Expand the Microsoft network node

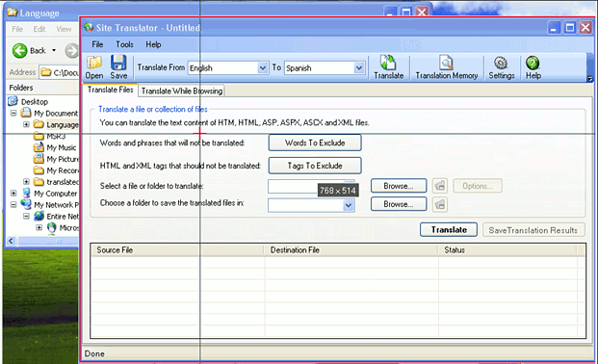[x=39, y=227]
